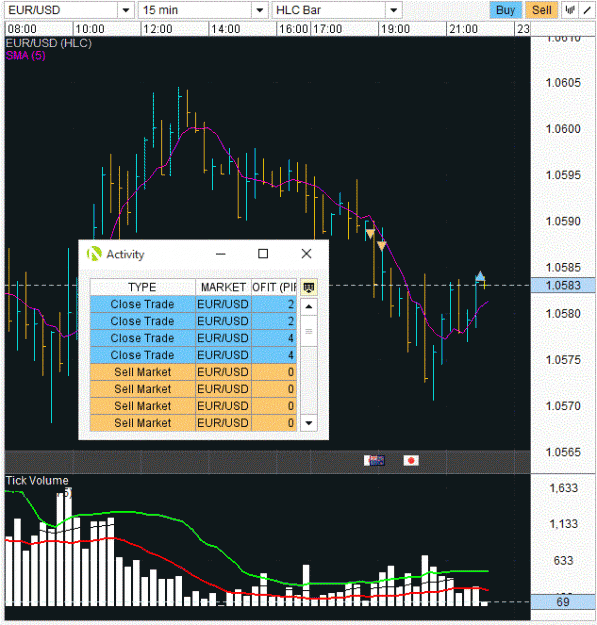Click the blue buy trade marker triangle
Image resolution: width=597 pixels, height=625 pixels.
(480, 275)
